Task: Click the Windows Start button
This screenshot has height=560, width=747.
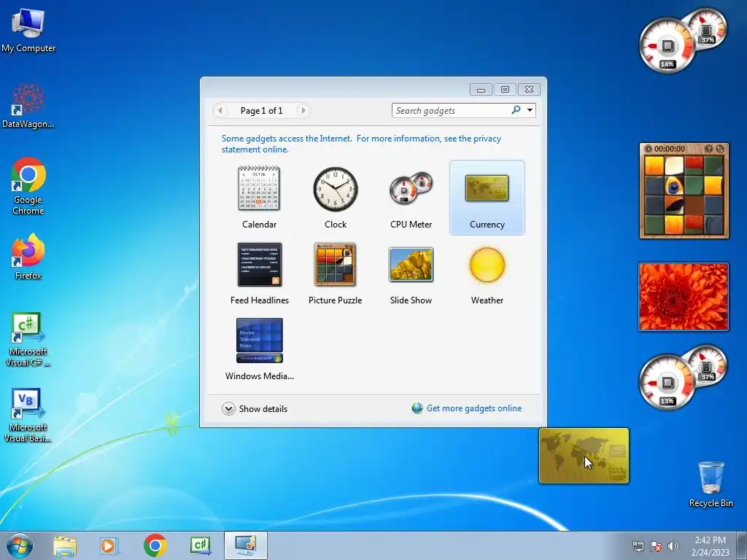Action: (20, 545)
